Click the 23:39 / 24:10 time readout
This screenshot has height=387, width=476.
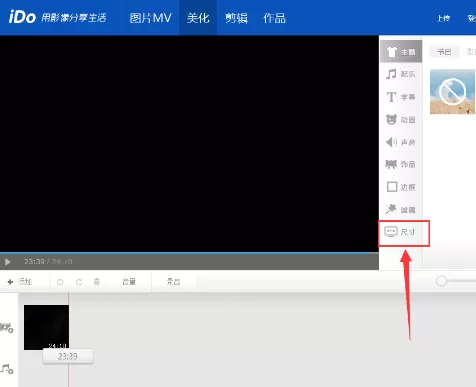48,262
